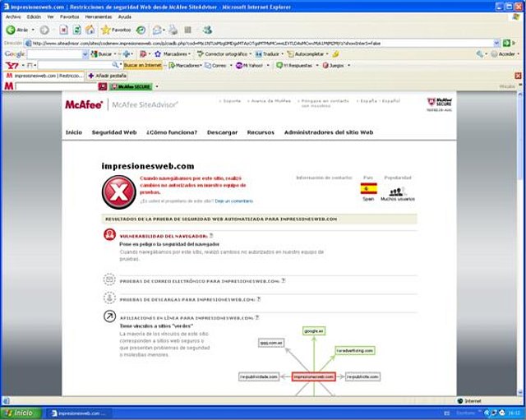Click Traducir translate button
Screen dimensions: 526x420
267,54
